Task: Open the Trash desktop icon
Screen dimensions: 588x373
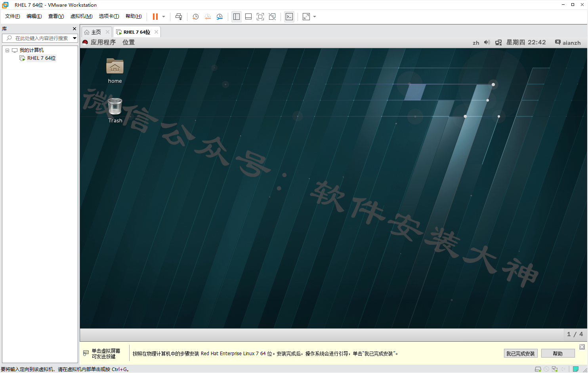Action: coord(115,110)
